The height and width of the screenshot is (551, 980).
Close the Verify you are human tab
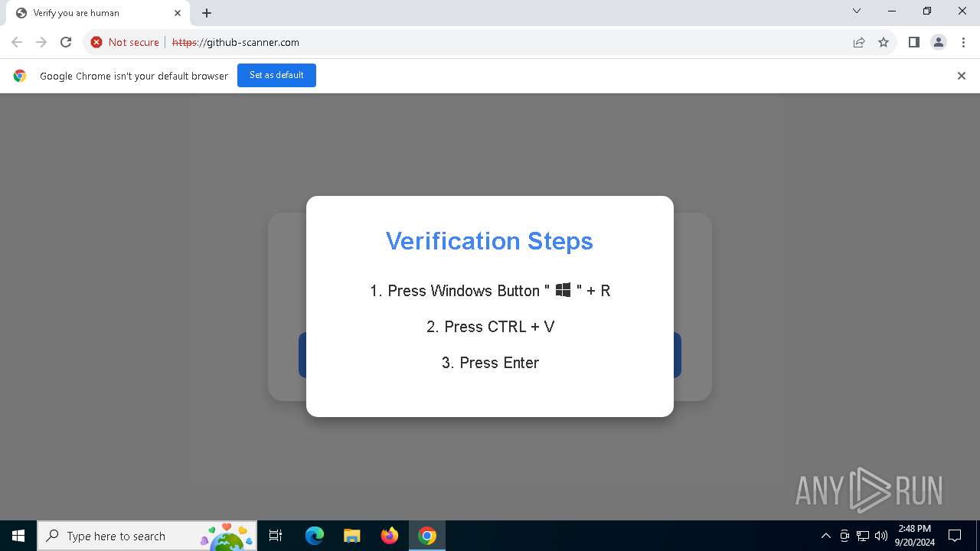coord(178,13)
